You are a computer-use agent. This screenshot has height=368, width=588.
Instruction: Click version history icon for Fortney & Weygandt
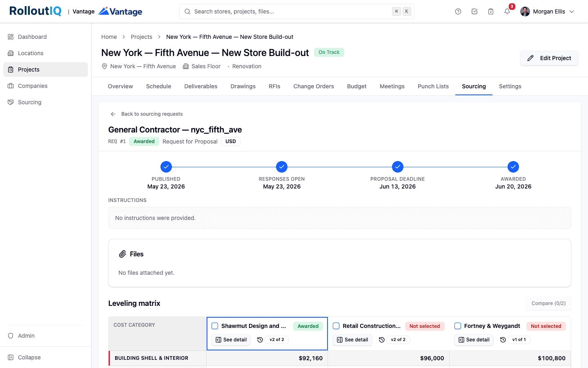tap(503, 340)
